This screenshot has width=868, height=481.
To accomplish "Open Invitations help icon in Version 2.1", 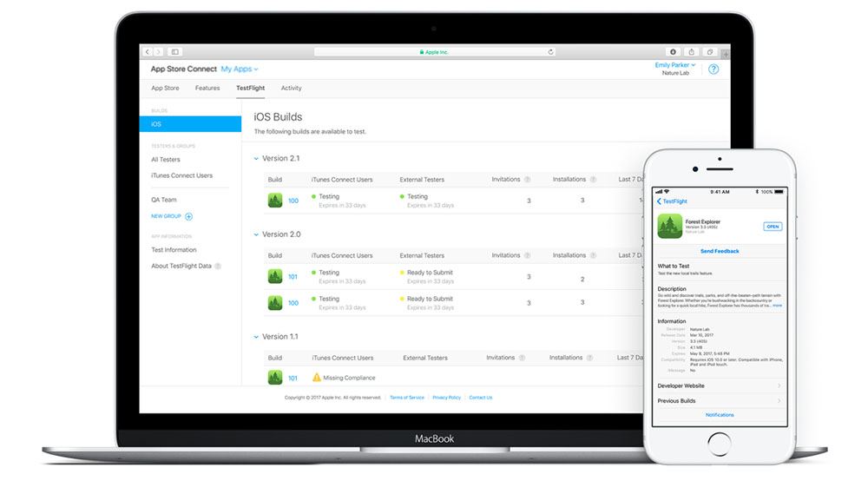I will 528,180.
